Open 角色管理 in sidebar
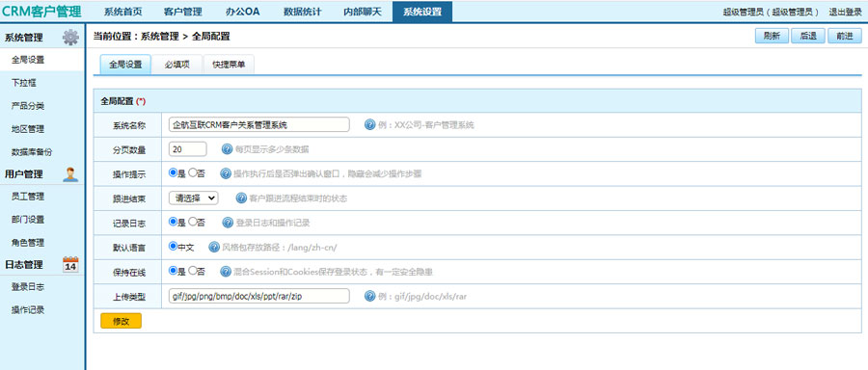 28,242
